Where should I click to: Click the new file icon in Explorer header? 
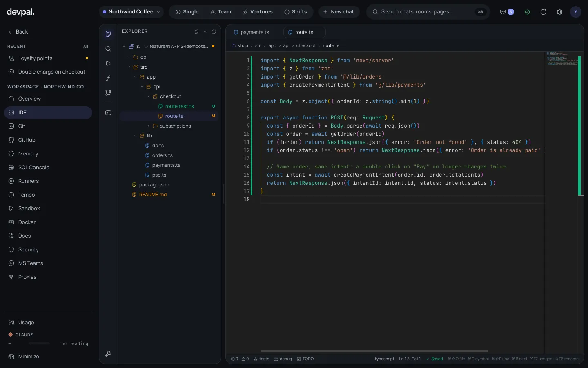point(196,31)
